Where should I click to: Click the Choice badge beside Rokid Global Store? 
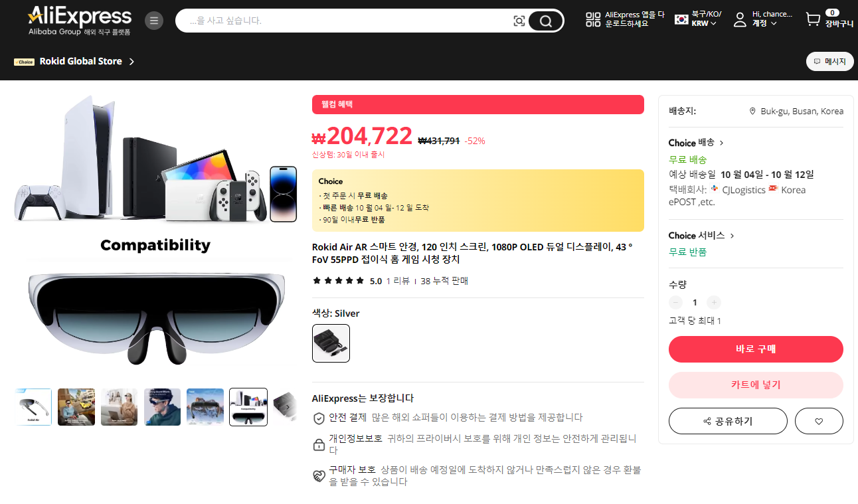click(24, 62)
